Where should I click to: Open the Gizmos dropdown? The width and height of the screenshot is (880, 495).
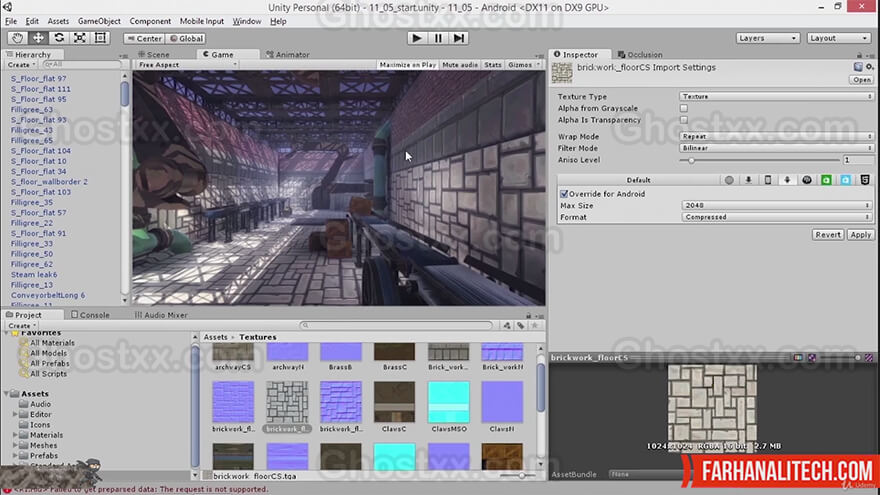(x=524, y=65)
